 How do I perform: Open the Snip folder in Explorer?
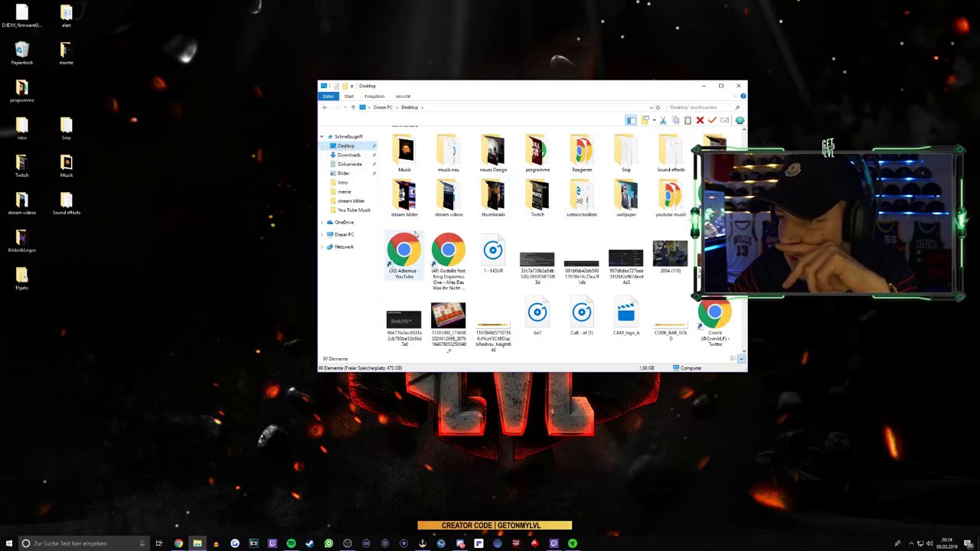[x=626, y=152]
